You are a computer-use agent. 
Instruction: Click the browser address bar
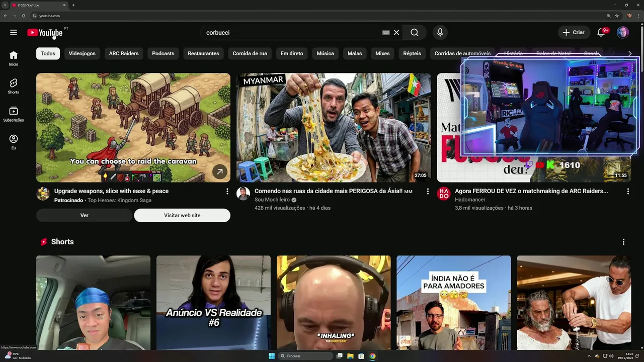click(x=317, y=16)
